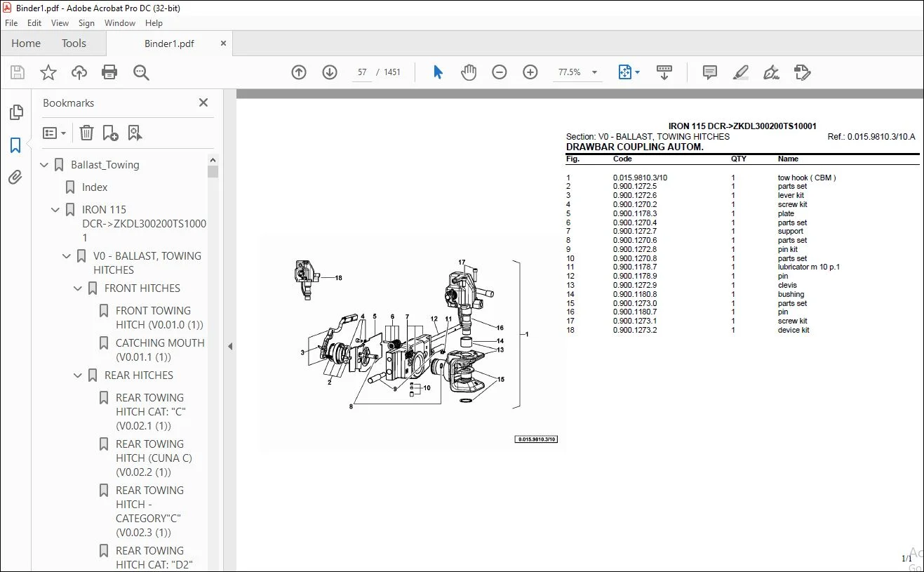Collapse the IRON 115 DCR bookmark
The width and height of the screenshot is (924, 572).
point(56,210)
